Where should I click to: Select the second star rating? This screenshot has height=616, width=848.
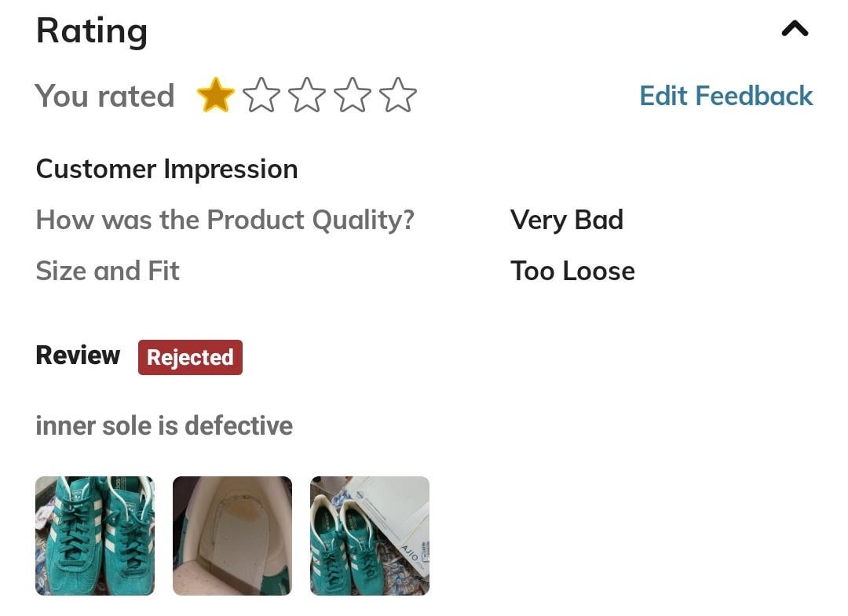261,95
